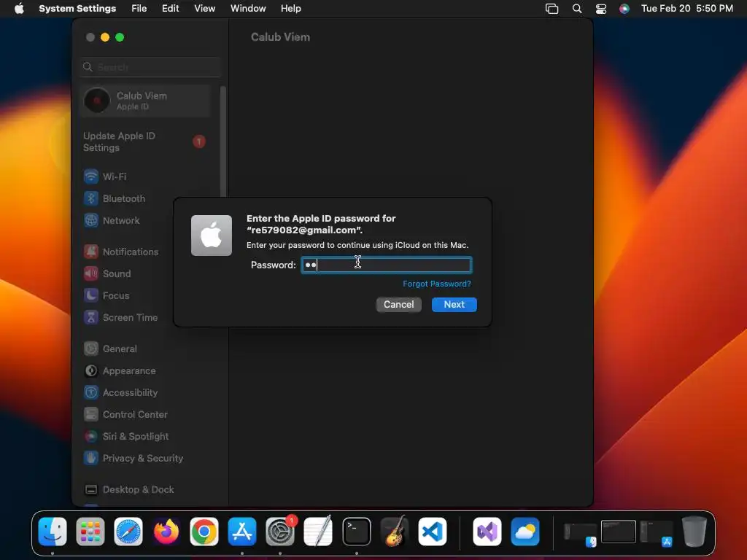Viewport: 747px width, 560px height.
Task: Open Terminal from the Dock
Action: coord(356,532)
